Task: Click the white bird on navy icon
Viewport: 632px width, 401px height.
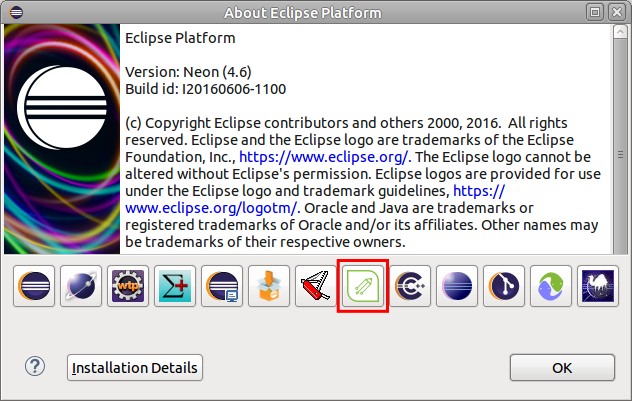Action: click(x=599, y=286)
